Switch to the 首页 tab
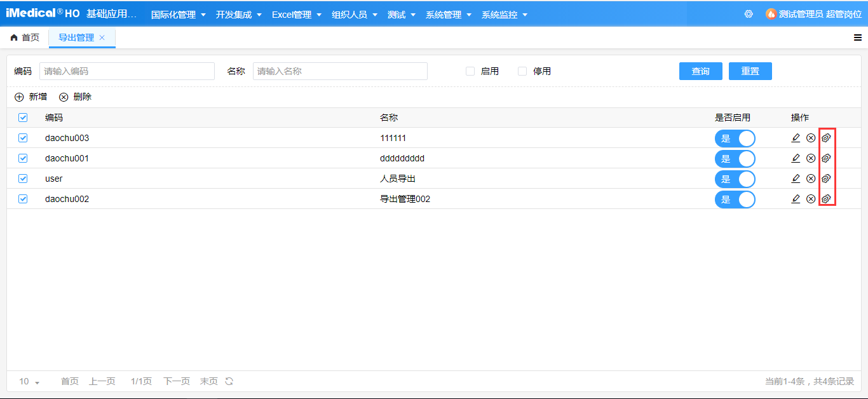Viewport: 868px width, 399px height. (25, 37)
